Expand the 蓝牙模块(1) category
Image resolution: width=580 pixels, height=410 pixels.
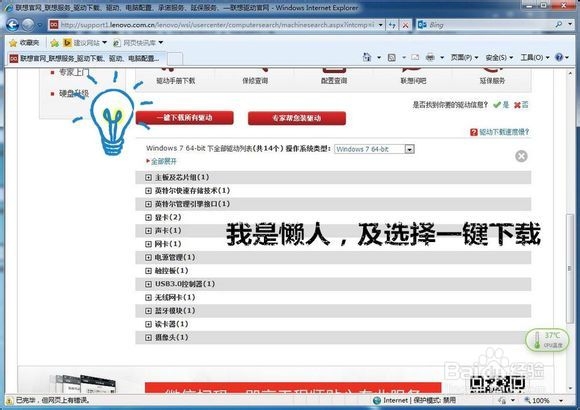(x=148, y=311)
